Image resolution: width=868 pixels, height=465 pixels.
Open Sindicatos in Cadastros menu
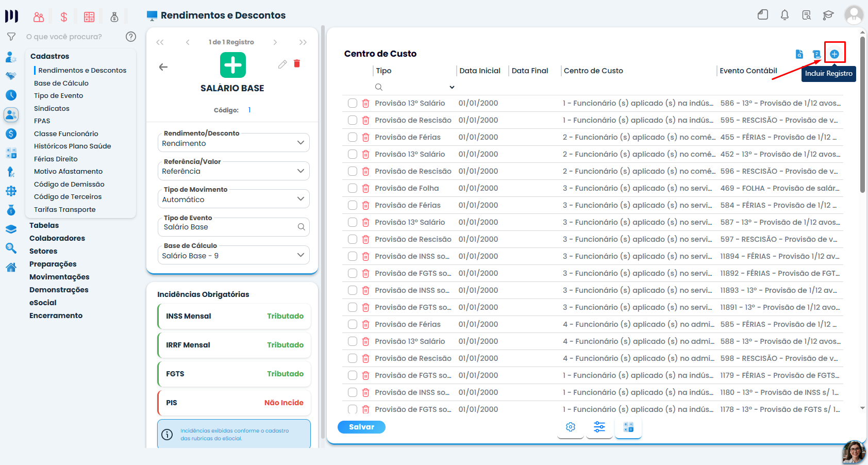click(52, 108)
